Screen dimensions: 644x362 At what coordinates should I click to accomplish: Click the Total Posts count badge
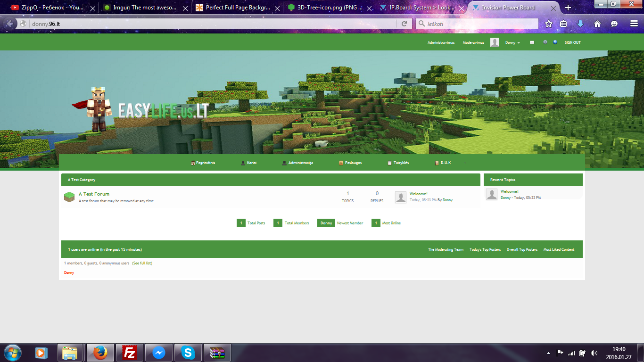[x=241, y=223]
